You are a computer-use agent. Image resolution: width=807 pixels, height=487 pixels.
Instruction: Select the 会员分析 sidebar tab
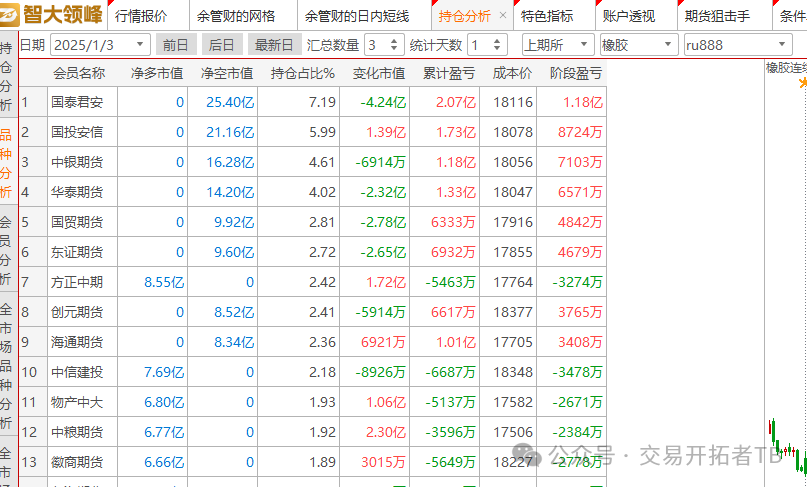pyautogui.click(x=6, y=251)
